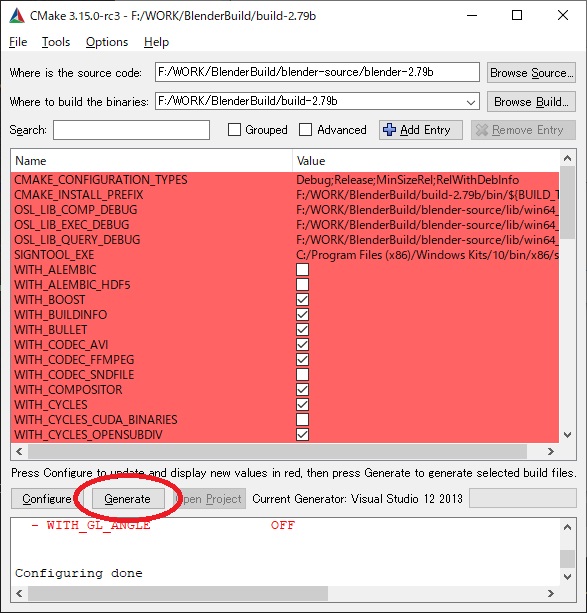The height and width of the screenshot is (613, 587).
Task: Enable the WITH_CODEC_SNDFILE checkbox
Action: pyautogui.click(x=302, y=375)
